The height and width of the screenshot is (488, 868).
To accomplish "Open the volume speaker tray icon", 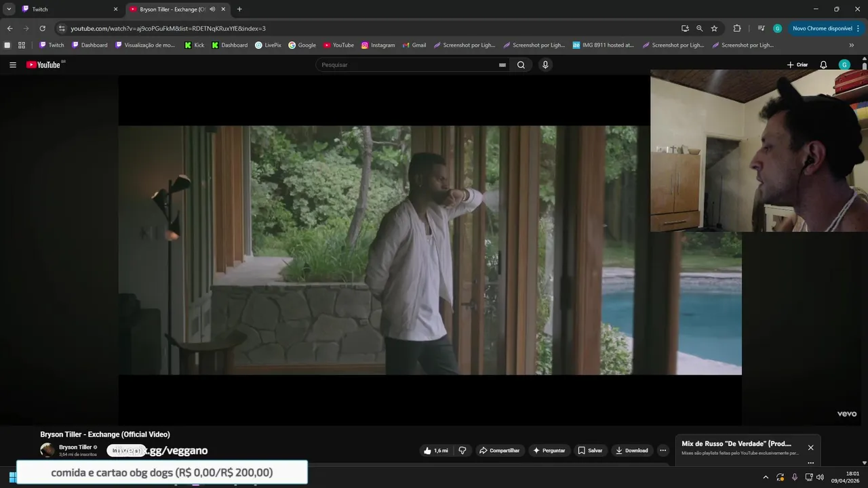I will point(820,477).
